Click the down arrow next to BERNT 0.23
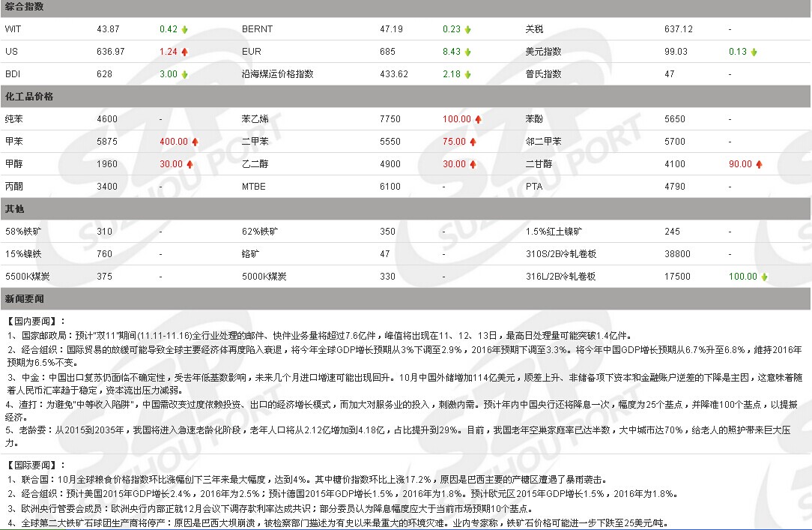 (467, 29)
